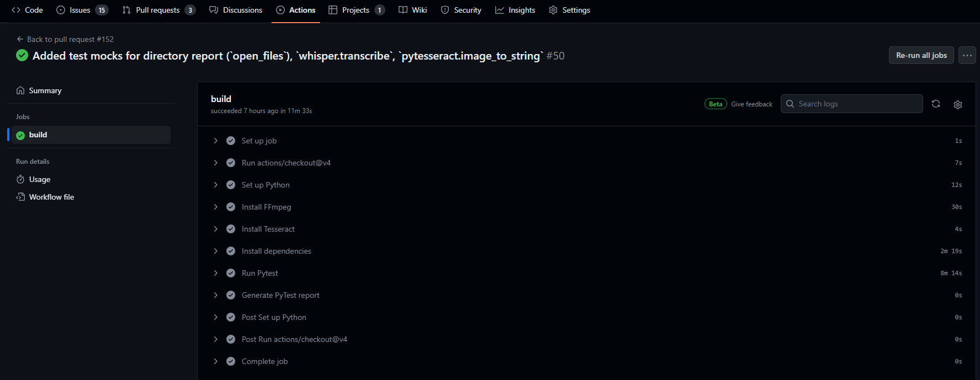Click the build job green check icon
Viewport: 980px width, 380px height.
pos(20,135)
